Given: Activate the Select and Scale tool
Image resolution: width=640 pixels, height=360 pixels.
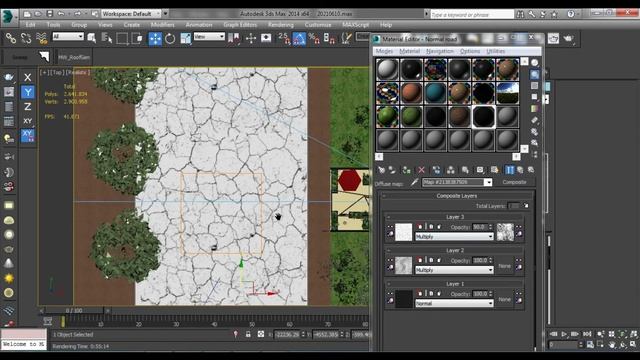Looking at the screenshot, I should coord(186,38).
